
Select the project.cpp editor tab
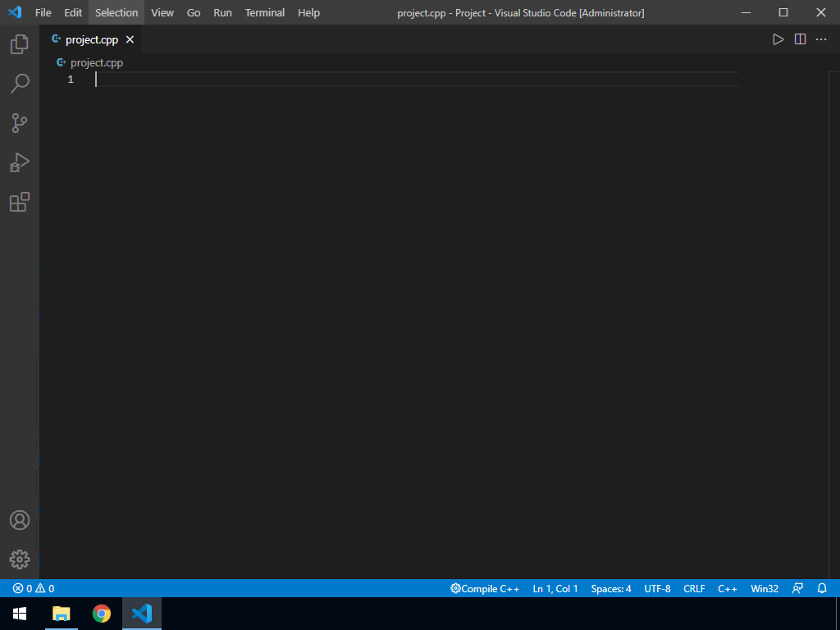tap(90, 39)
